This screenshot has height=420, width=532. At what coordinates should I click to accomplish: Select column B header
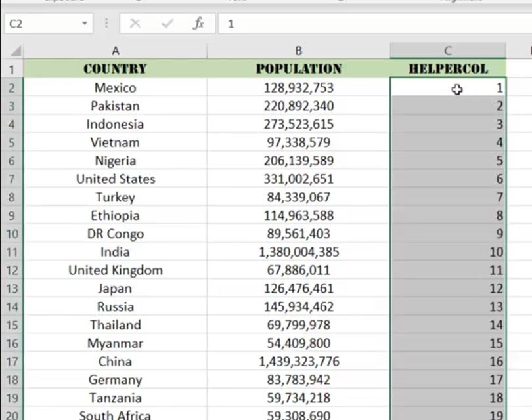tap(299, 51)
